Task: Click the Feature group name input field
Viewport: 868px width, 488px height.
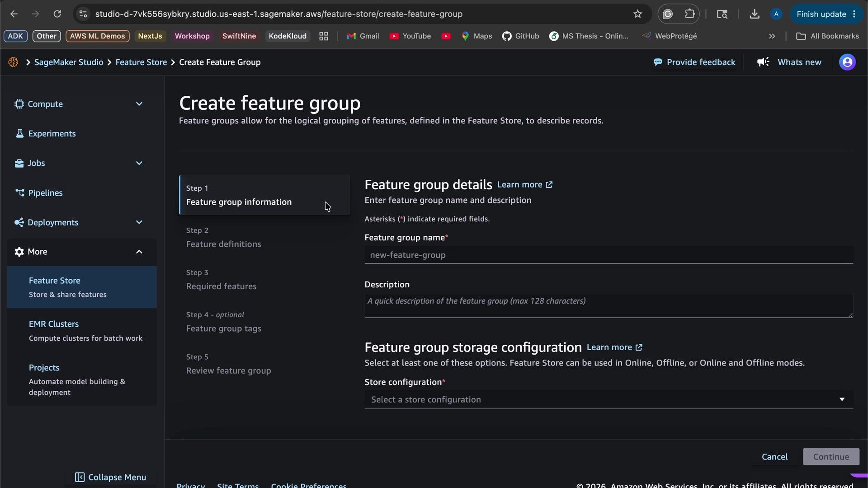Action: click(609, 255)
